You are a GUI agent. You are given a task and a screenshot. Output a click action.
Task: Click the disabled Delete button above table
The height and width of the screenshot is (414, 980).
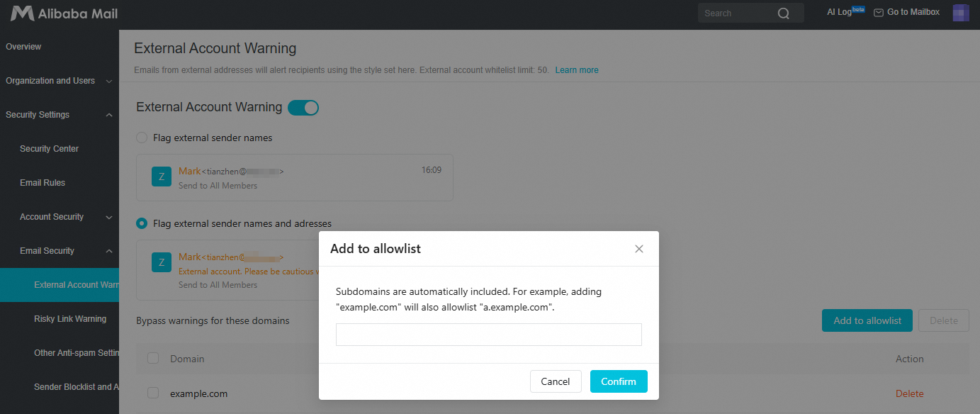click(944, 320)
